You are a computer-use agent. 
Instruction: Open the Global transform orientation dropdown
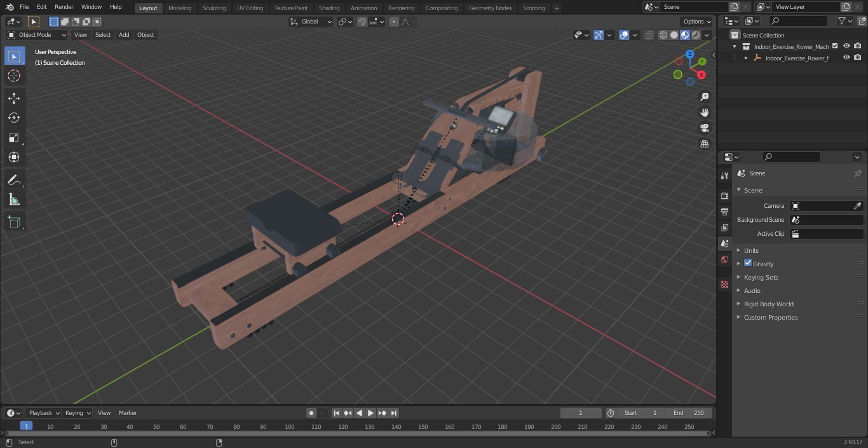[311, 22]
